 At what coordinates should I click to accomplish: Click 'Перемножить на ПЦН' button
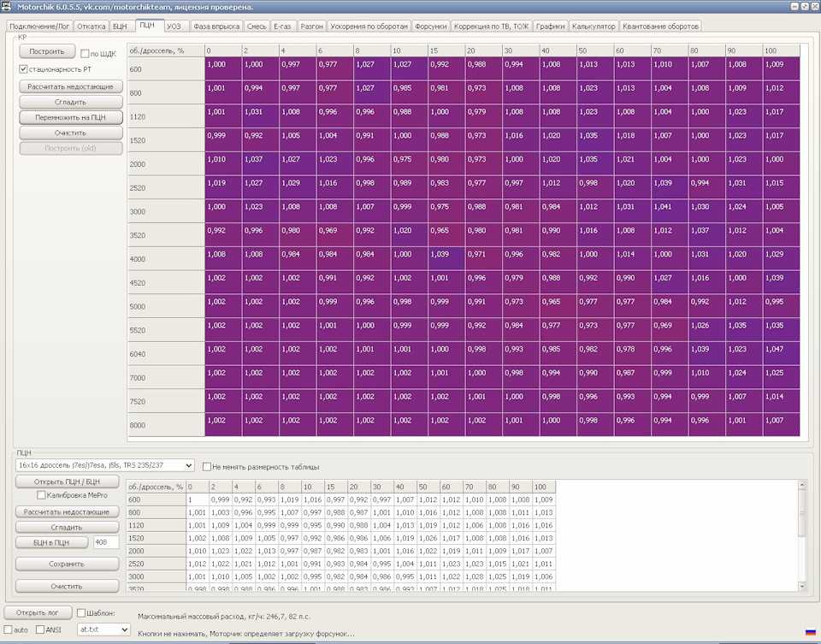71,117
